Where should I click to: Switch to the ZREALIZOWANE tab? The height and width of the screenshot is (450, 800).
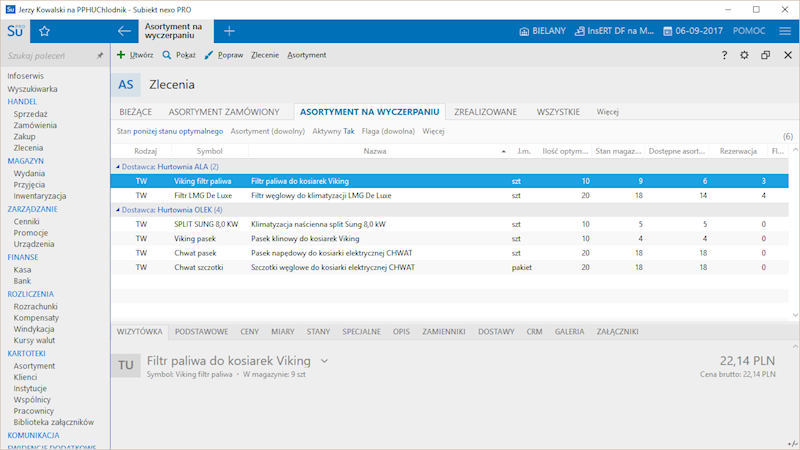[x=486, y=112]
